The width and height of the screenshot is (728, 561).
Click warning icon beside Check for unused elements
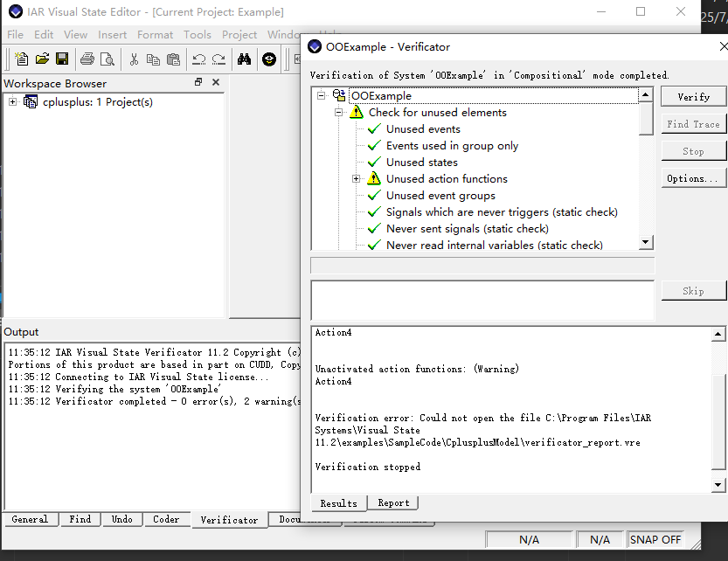point(357,113)
